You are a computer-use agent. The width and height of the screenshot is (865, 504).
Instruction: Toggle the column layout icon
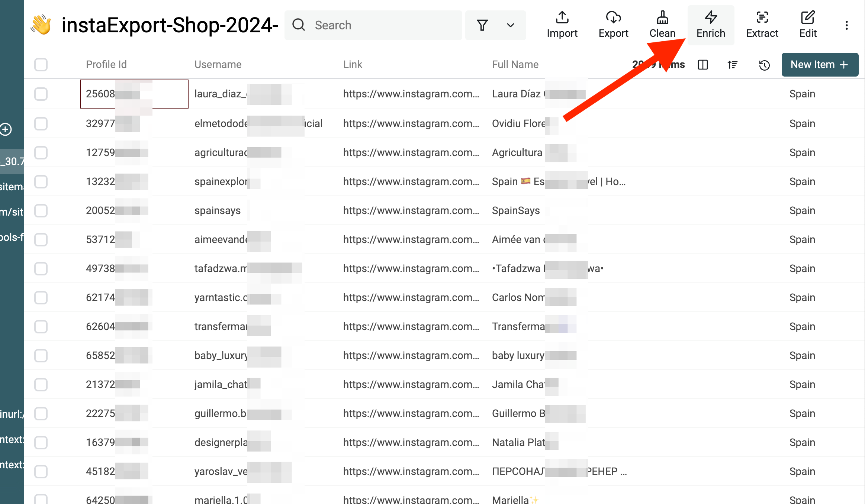(x=703, y=65)
